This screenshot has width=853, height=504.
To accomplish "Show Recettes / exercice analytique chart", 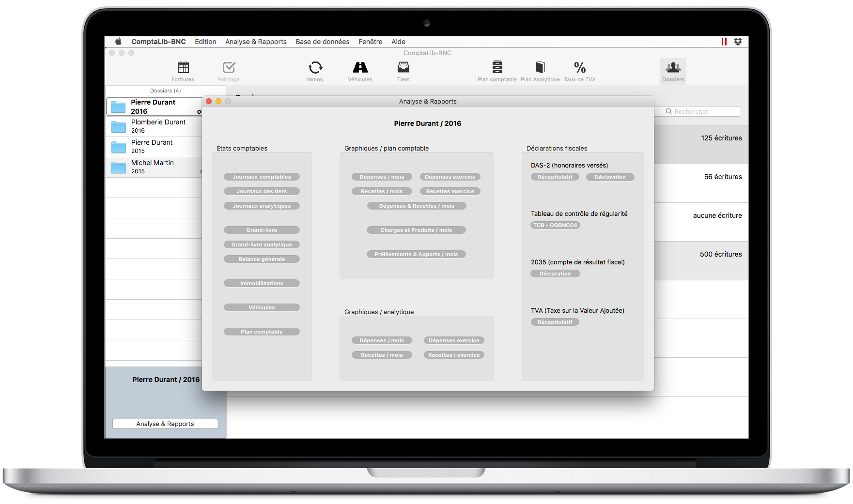I will coord(454,355).
